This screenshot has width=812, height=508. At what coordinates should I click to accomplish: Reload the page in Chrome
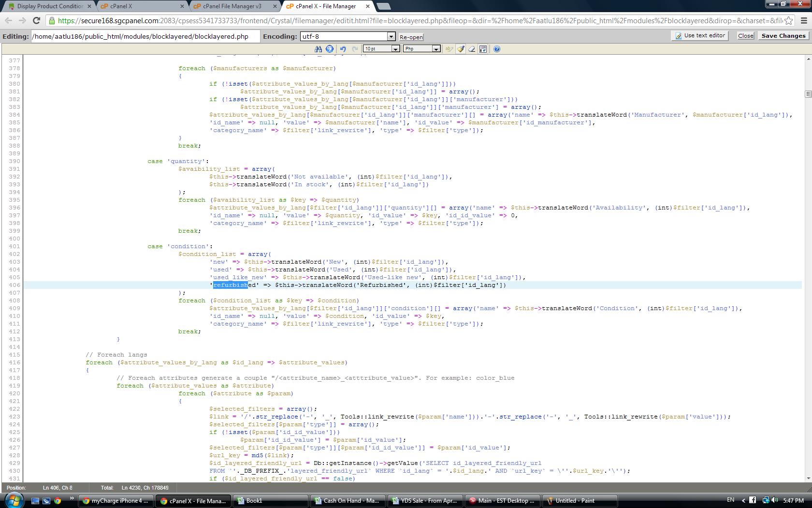pos(36,20)
